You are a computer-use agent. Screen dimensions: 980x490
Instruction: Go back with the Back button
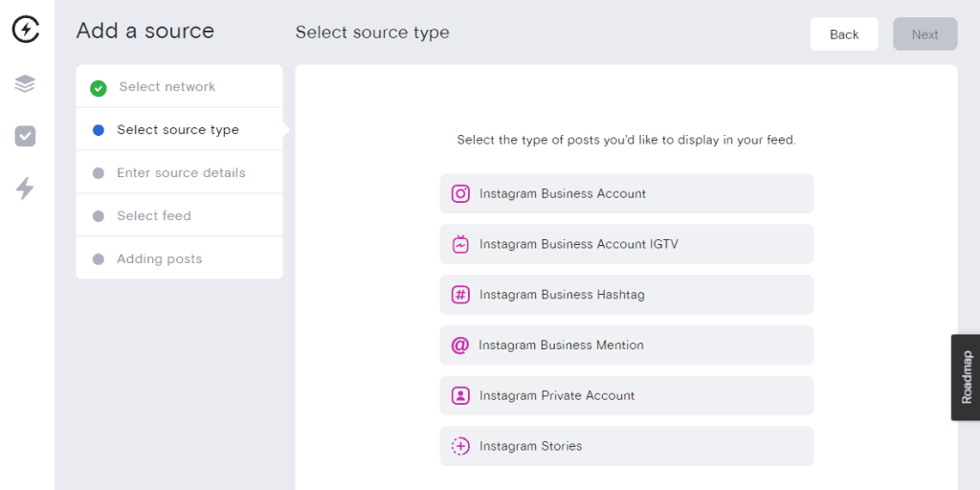pyautogui.click(x=844, y=34)
